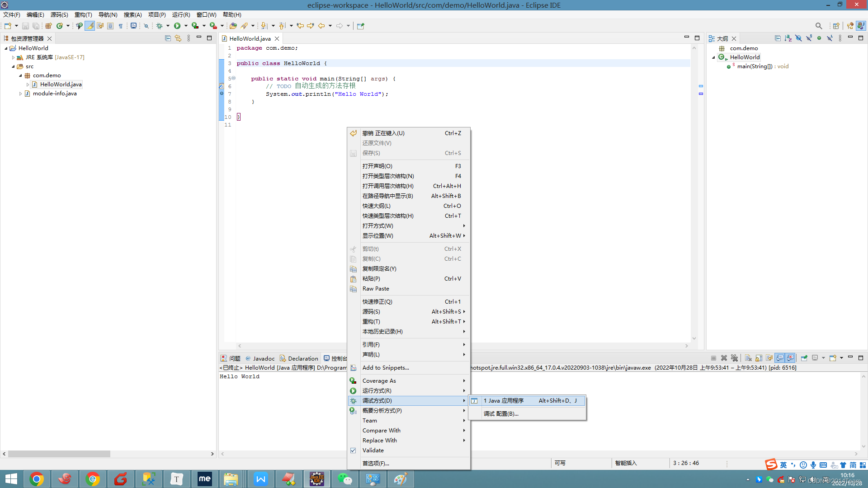Image resolution: width=868 pixels, height=488 pixels.
Task: Click Remove All Terminated Launches console icon
Action: pos(734,358)
